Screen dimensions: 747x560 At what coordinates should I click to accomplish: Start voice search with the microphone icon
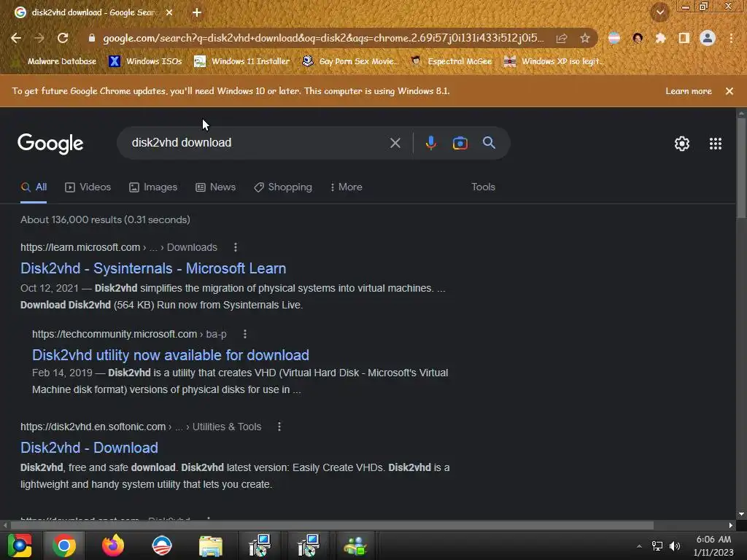(x=430, y=143)
